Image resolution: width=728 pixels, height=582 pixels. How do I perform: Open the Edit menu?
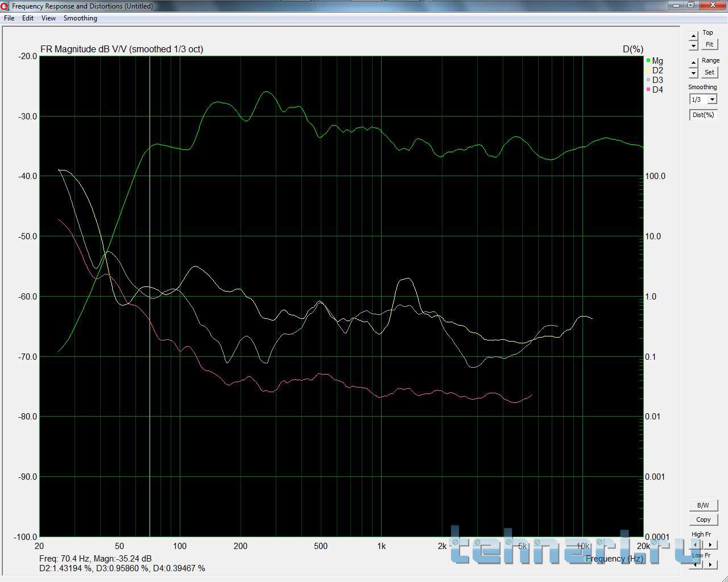pyautogui.click(x=28, y=18)
